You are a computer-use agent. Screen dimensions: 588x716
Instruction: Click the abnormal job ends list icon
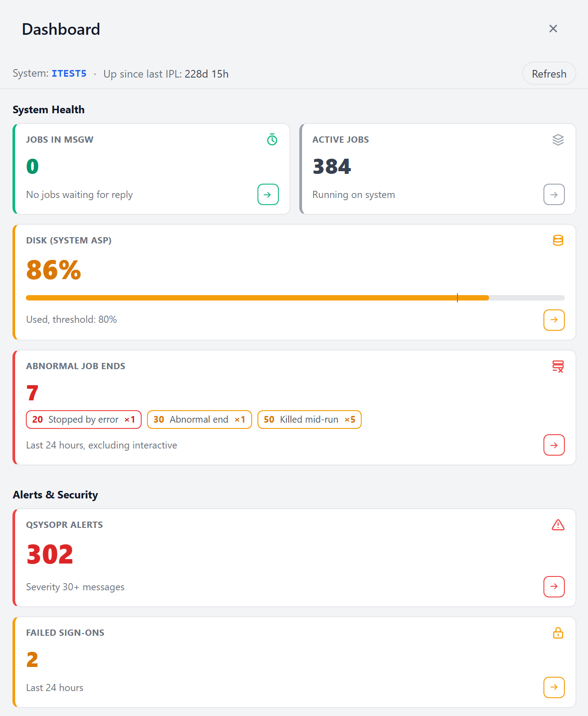click(x=558, y=366)
